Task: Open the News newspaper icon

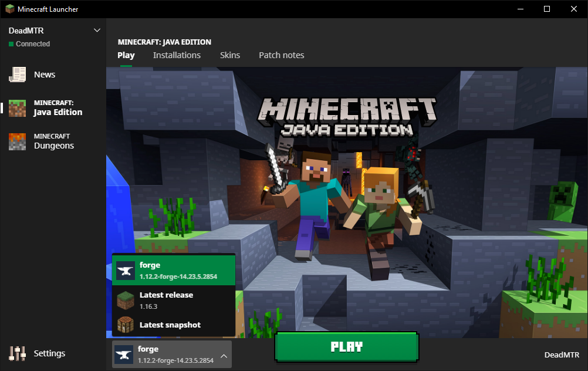Action: tap(17, 75)
